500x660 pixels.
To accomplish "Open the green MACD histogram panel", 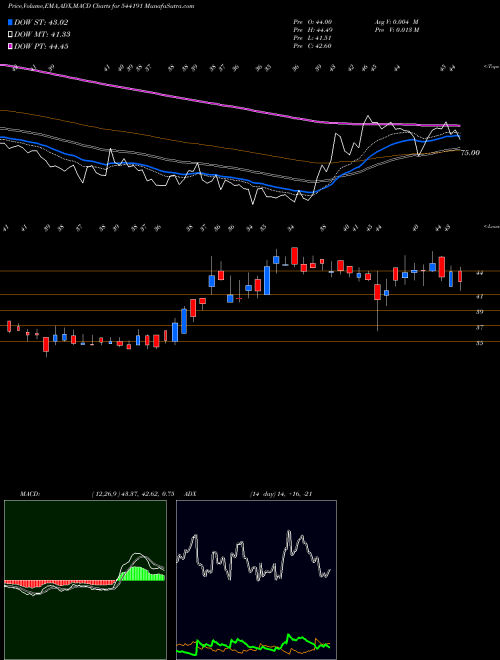I will [x=85, y=580].
